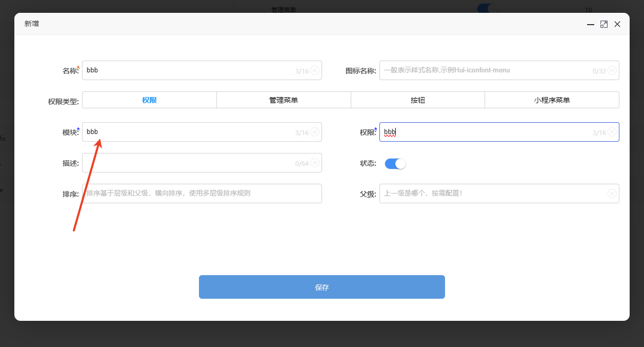Close the 新增 dialog
The width and height of the screenshot is (644, 347).
coord(617,24)
